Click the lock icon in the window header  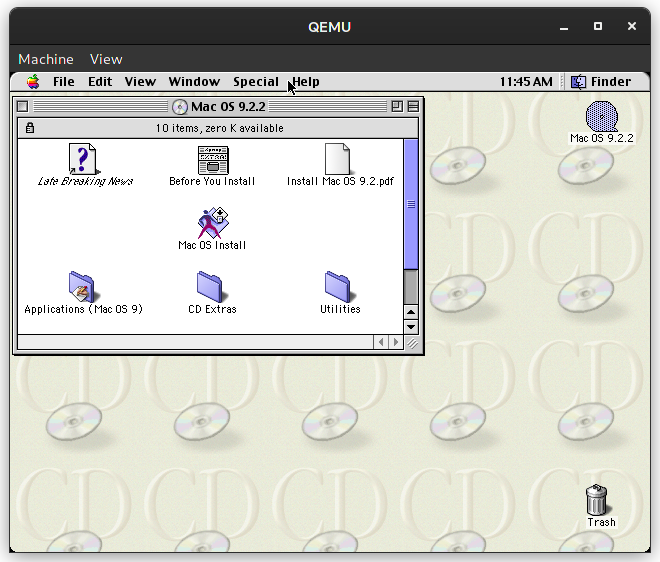pyautogui.click(x=29, y=128)
